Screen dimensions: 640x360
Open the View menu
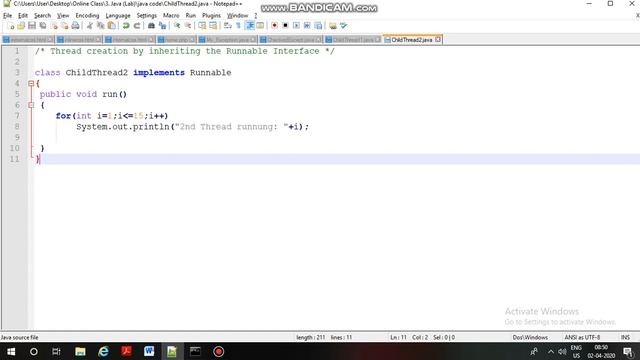coord(63,16)
